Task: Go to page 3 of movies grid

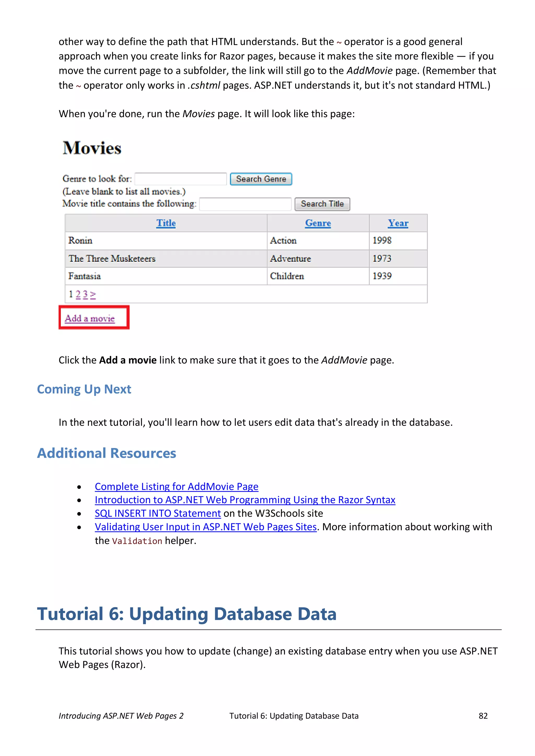Action: pyautogui.click(x=85, y=294)
